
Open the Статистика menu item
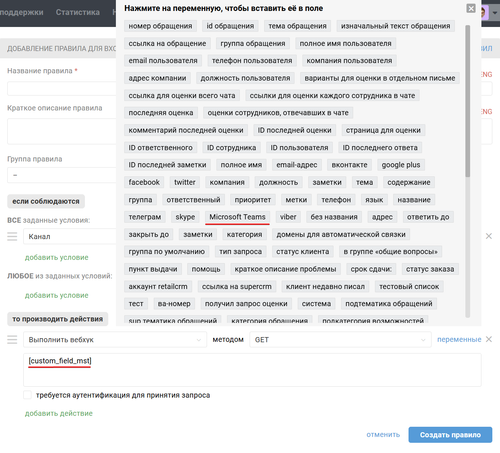(x=78, y=12)
